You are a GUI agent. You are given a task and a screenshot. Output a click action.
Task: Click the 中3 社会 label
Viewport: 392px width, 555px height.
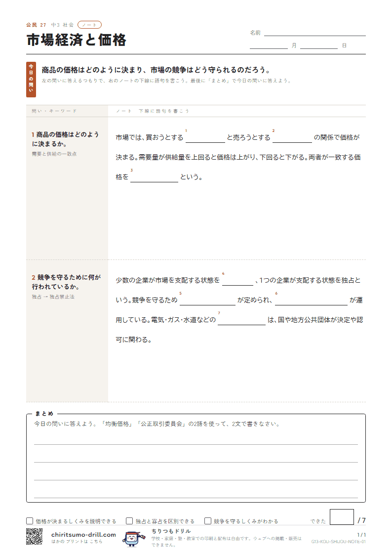(63, 25)
